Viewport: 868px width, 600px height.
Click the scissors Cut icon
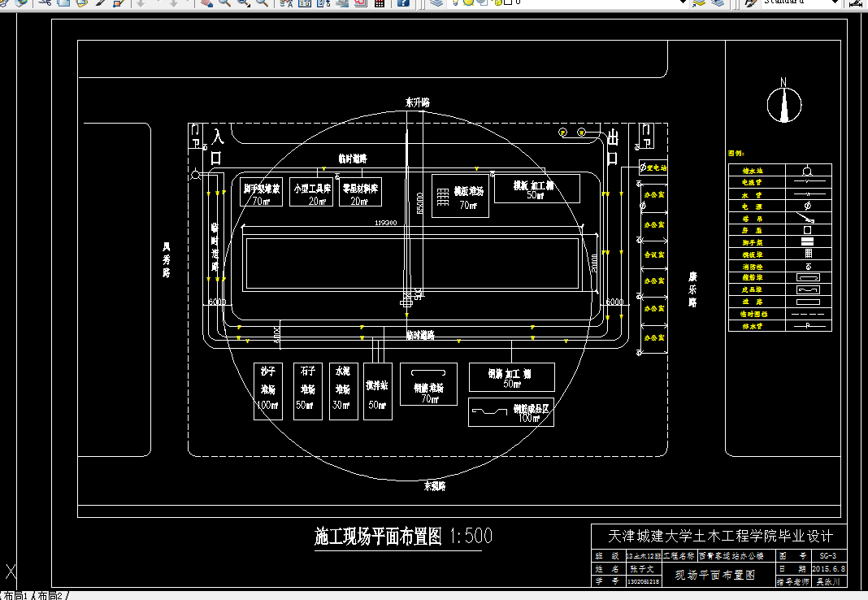point(45,4)
